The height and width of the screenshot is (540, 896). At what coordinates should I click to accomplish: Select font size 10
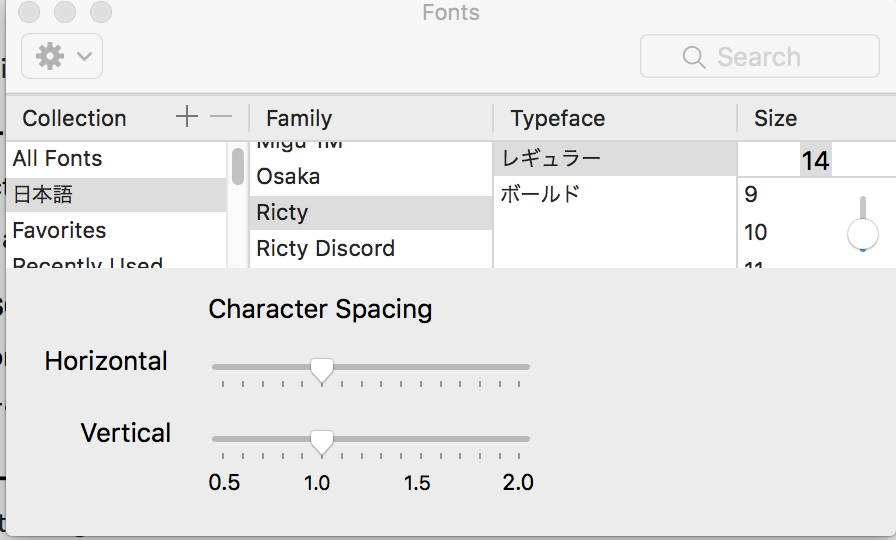click(x=756, y=232)
